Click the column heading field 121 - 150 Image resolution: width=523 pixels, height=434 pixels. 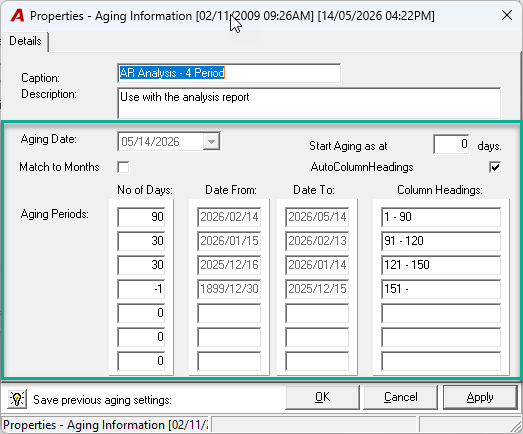coord(441,265)
